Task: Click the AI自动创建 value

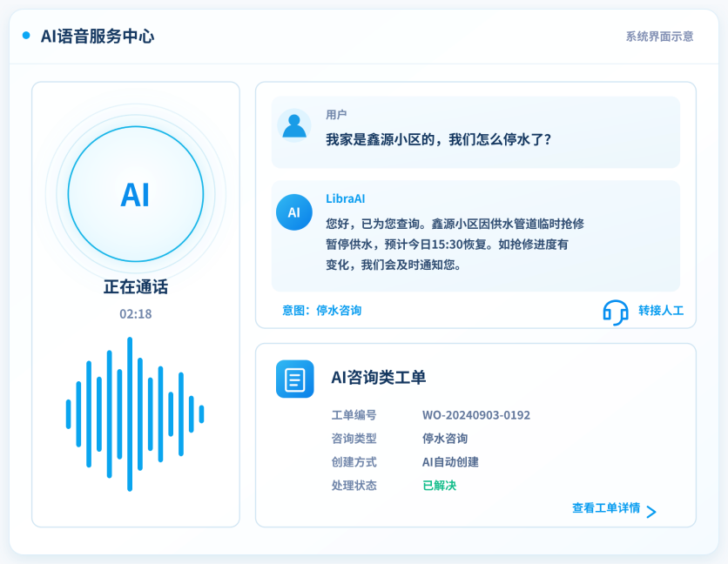Action: point(450,462)
